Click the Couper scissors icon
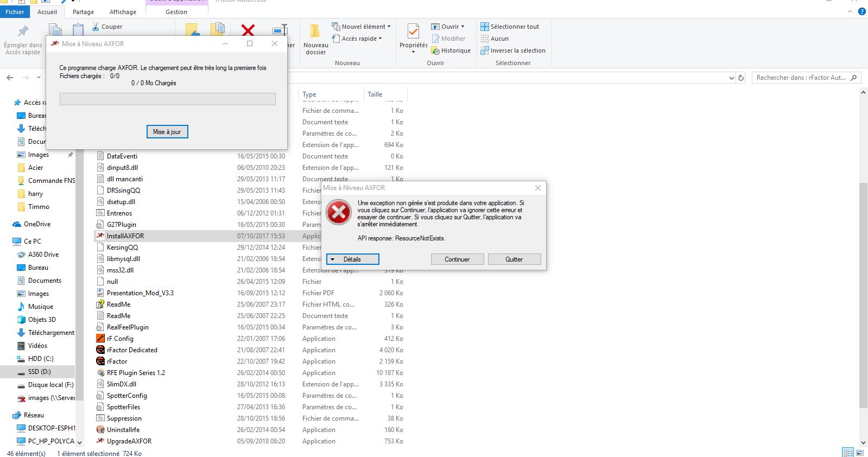The image size is (868, 457). point(96,26)
